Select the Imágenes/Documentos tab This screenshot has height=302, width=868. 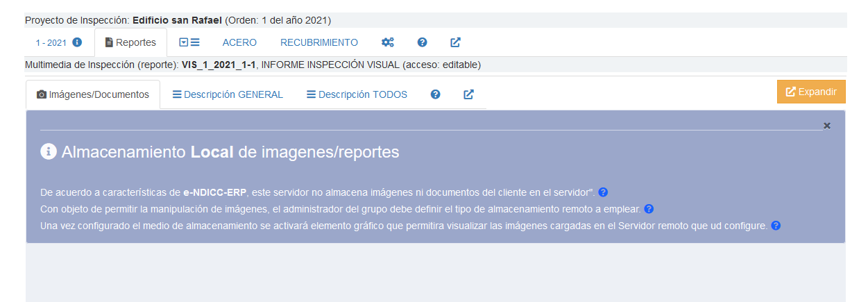click(93, 94)
